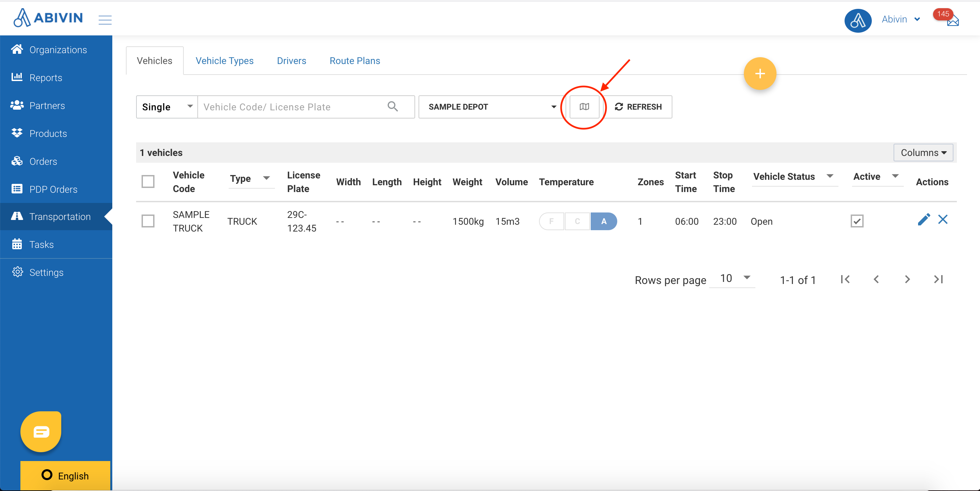Tick the select-all header checkbox
The width and height of the screenshot is (980, 491).
pyautogui.click(x=148, y=181)
